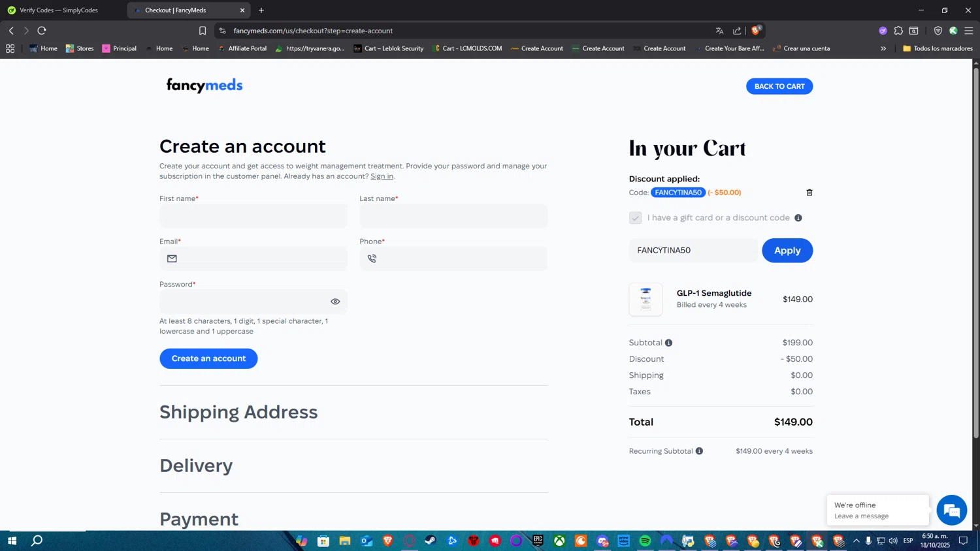The image size is (980, 551).
Task: Open Windows Start menu
Action: [x=11, y=541]
